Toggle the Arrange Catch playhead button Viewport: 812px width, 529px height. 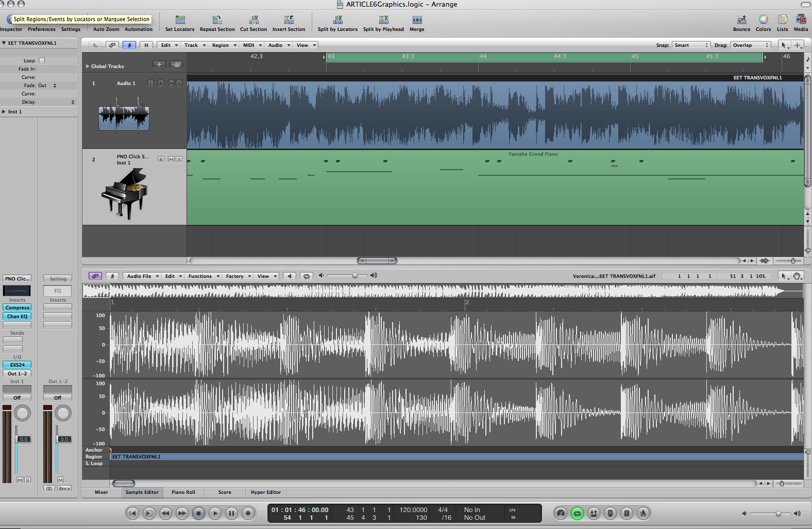point(129,45)
